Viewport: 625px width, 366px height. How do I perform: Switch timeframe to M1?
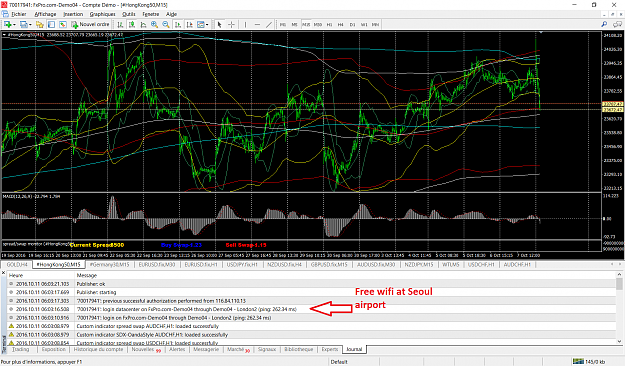pyautogui.click(x=283, y=25)
